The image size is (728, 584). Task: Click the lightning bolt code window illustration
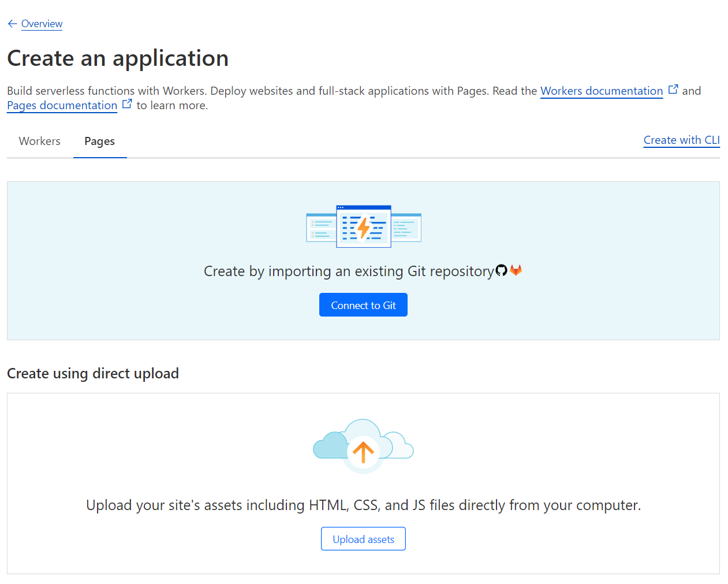363,226
